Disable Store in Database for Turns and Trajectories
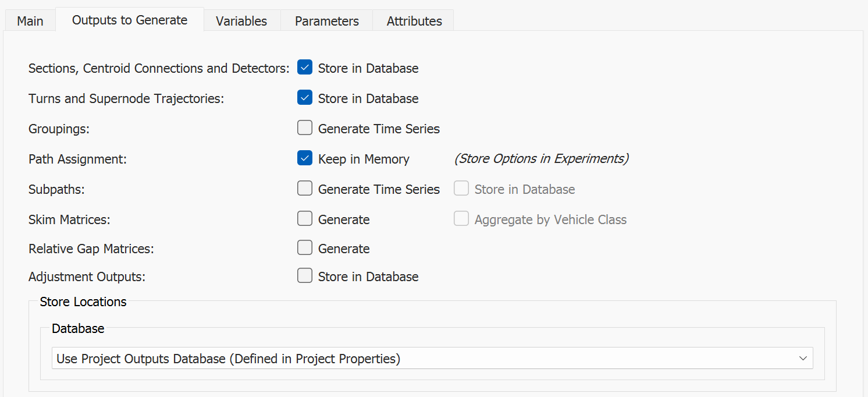 pos(305,98)
